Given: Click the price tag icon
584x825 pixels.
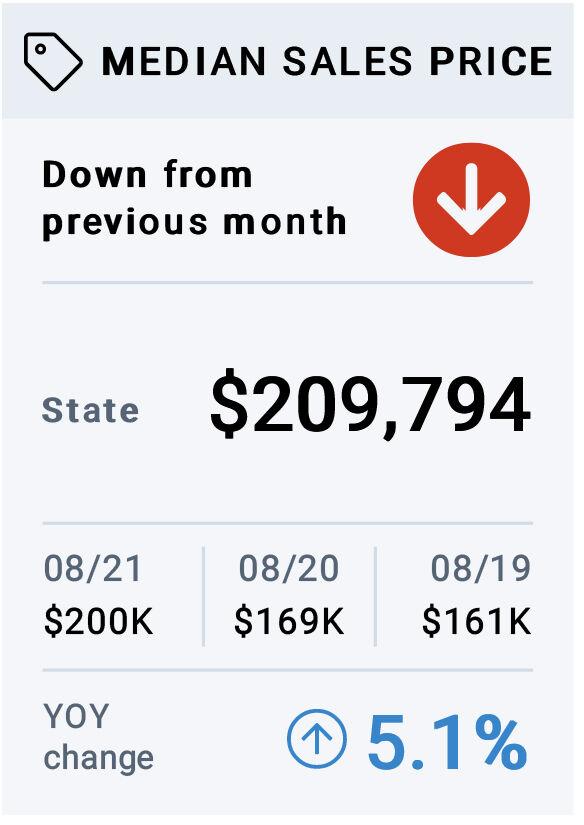Looking at the screenshot, I should [x=53, y=62].
